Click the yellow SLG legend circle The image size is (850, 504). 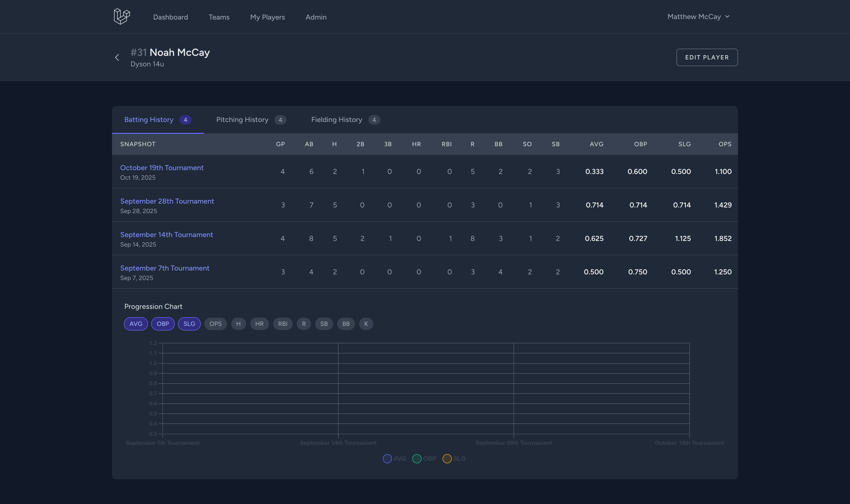tap(447, 458)
